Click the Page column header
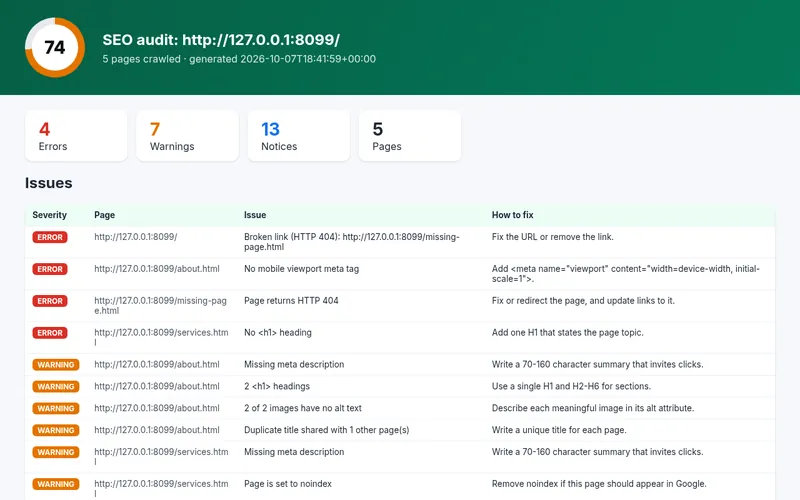 click(104, 215)
